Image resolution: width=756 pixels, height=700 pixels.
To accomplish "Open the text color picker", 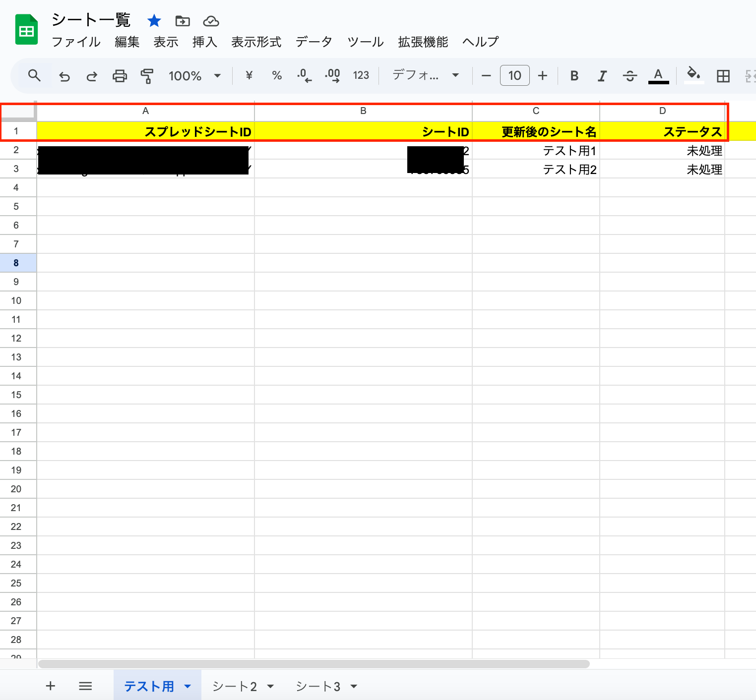I will (658, 76).
